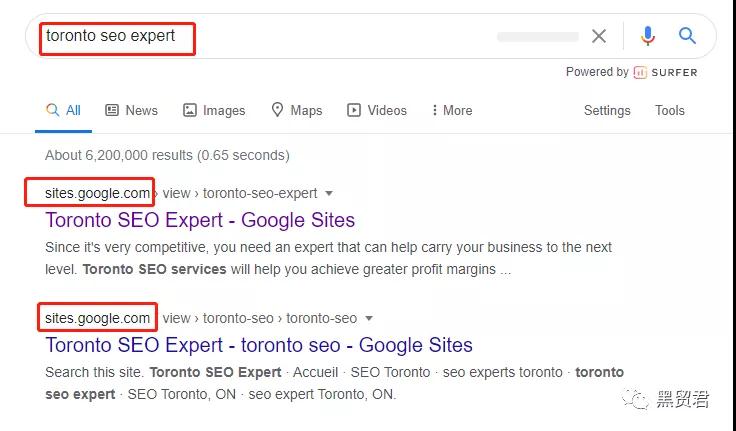Show Videos search results
Viewport: 736px width, 431px height.
tap(377, 110)
